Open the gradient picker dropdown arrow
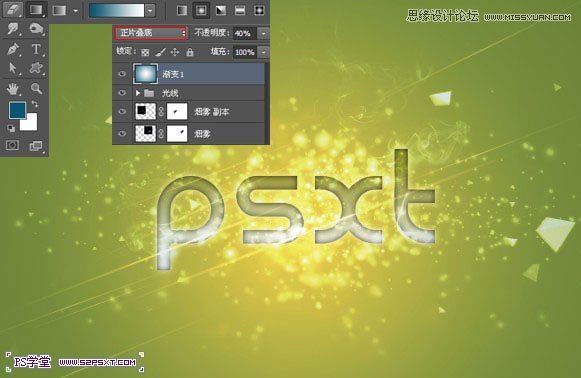Image resolution: width=581 pixels, height=378 pixels. [x=150, y=11]
